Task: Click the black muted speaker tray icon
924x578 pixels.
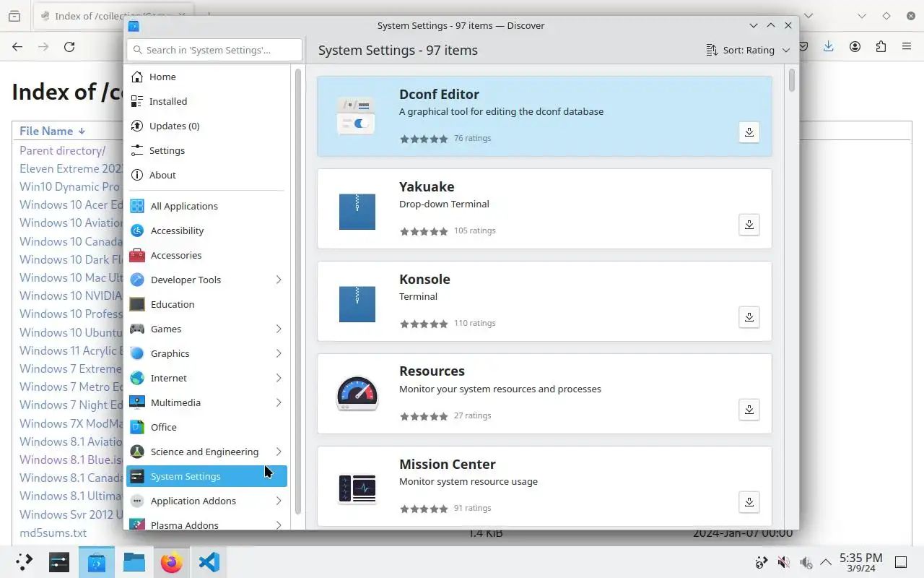Action: click(783, 562)
